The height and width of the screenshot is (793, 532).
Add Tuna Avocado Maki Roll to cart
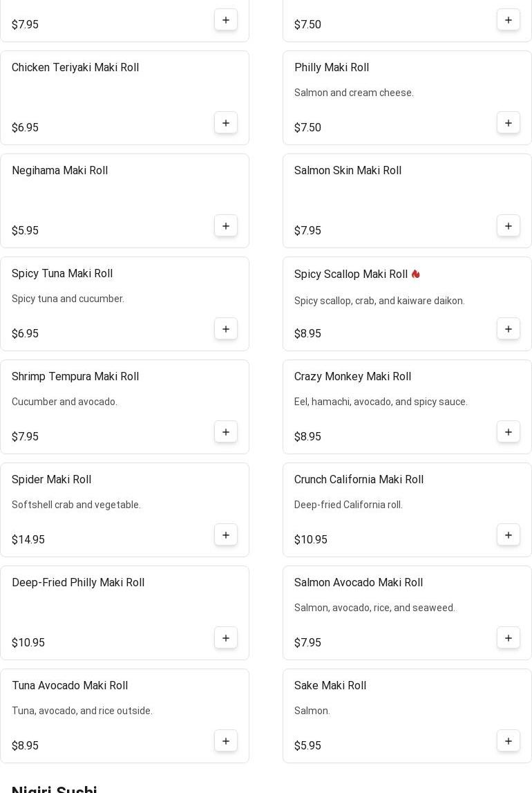pos(226,741)
